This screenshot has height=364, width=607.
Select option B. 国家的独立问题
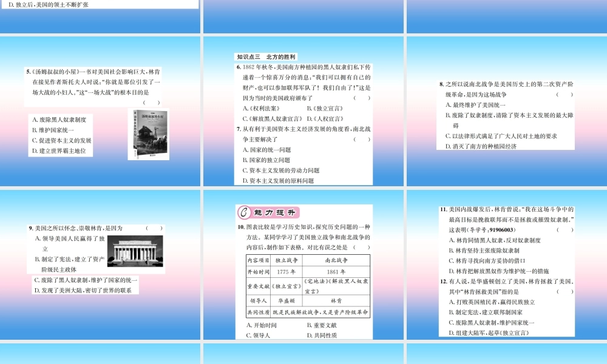(266, 161)
